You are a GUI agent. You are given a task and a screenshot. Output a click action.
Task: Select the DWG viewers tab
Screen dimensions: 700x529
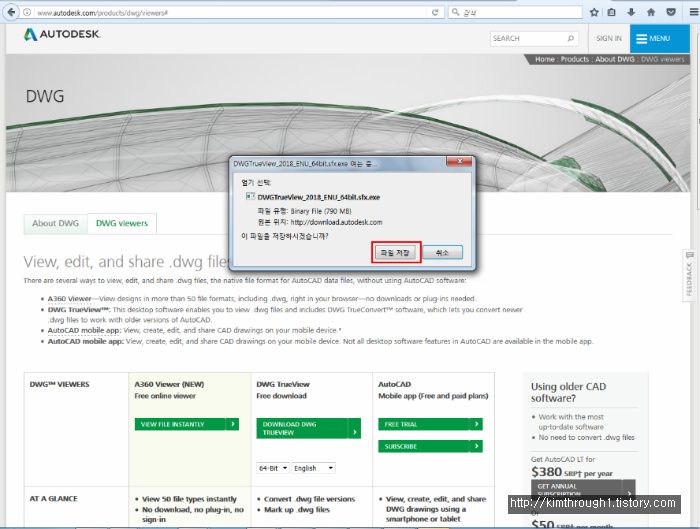[122, 223]
